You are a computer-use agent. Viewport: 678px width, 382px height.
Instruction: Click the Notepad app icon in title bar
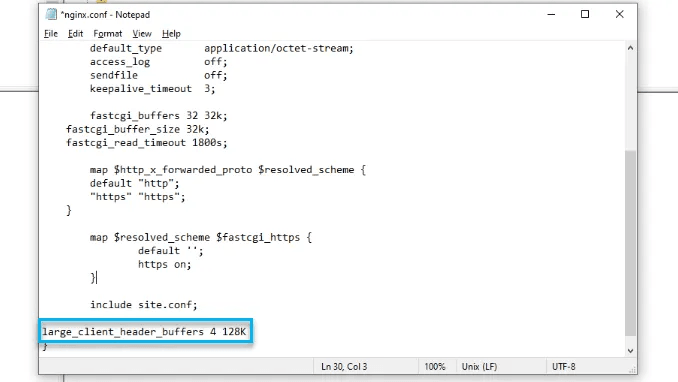(51, 14)
